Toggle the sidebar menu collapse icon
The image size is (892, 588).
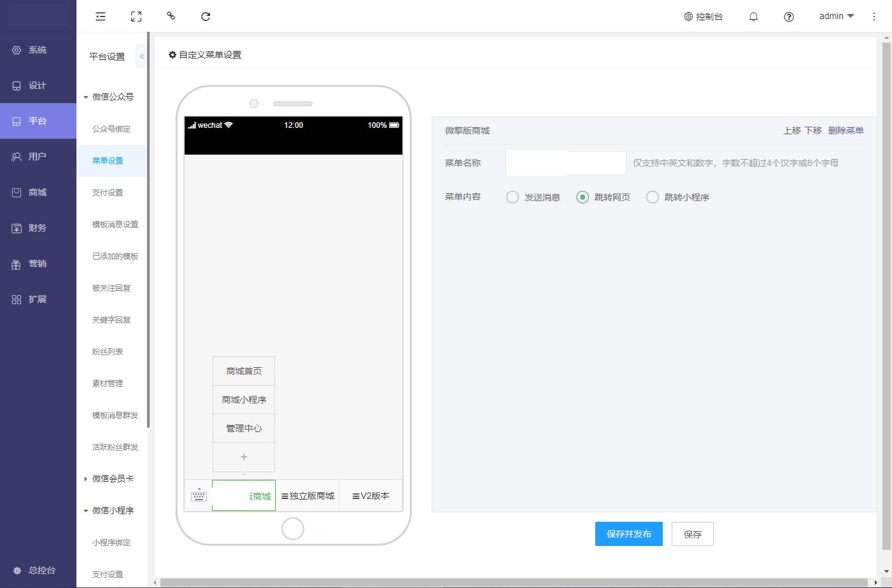pos(101,17)
